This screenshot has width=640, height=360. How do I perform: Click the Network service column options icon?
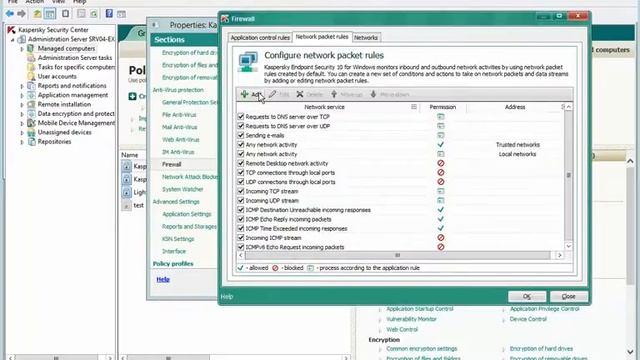(x=414, y=107)
